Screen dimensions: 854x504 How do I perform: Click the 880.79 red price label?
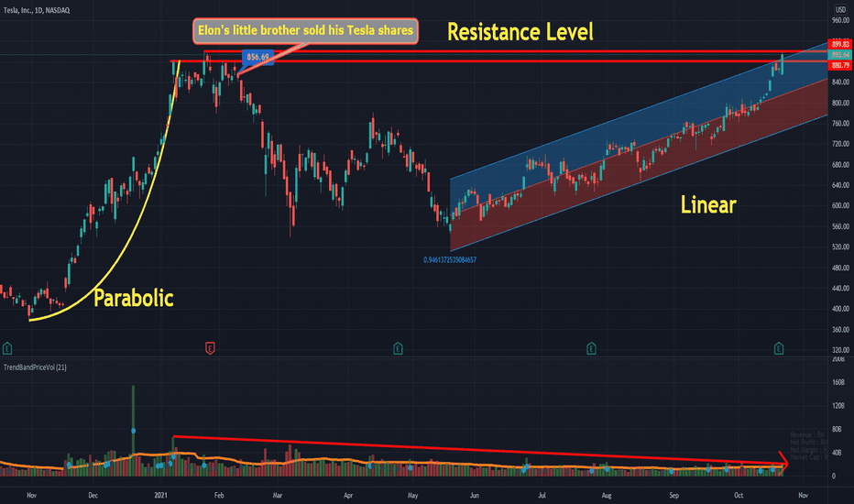coord(840,65)
